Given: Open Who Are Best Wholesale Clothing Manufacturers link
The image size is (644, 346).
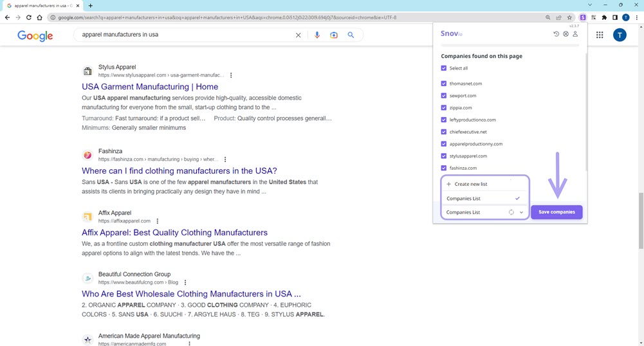Looking at the screenshot, I should [191, 294].
